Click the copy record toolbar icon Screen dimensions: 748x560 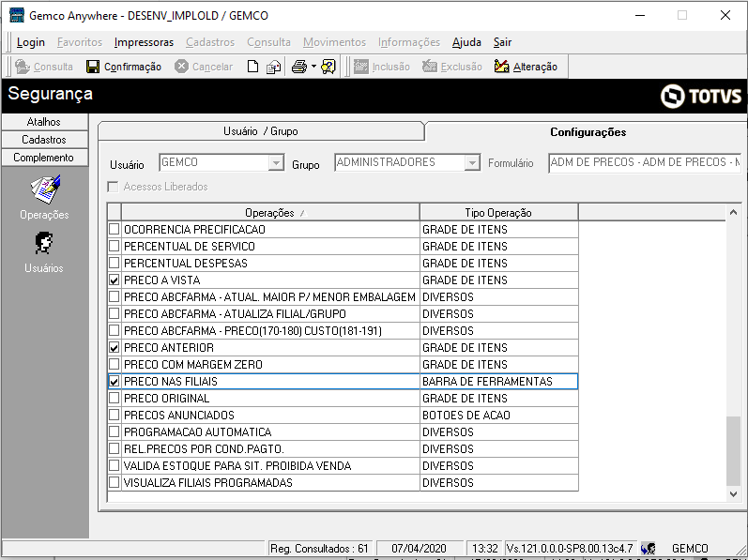(x=273, y=67)
